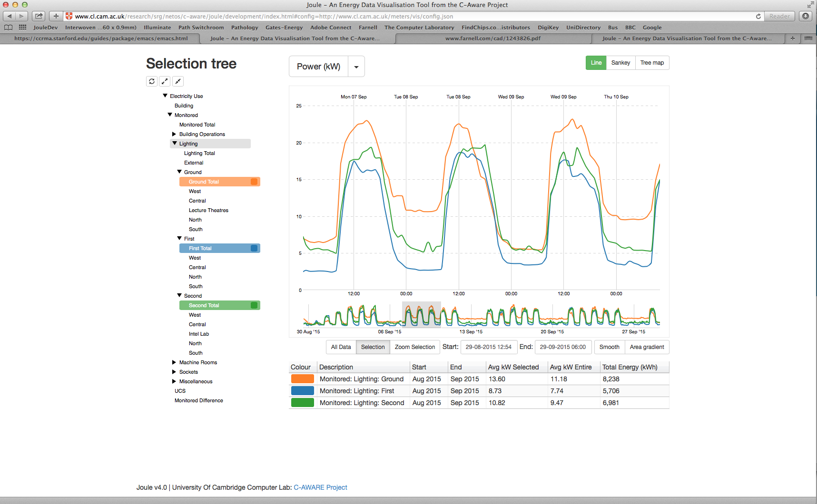Click the orange colour swatch for Lighting: Ground
The width and height of the screenshot is (817, 504).
pos(302,379)
